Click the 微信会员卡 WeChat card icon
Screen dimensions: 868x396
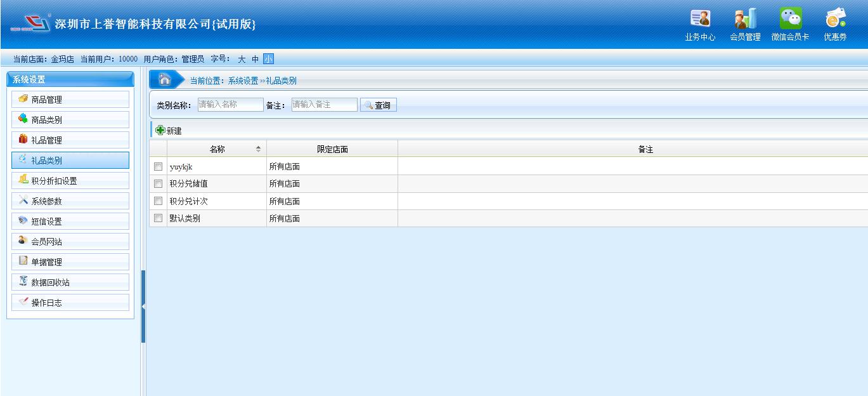click(x=790, y=18)
